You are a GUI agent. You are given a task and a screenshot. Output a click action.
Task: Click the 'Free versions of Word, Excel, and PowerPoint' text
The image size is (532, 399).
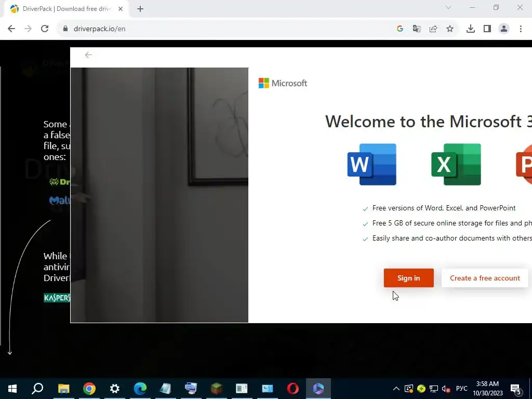pos(444,208)
